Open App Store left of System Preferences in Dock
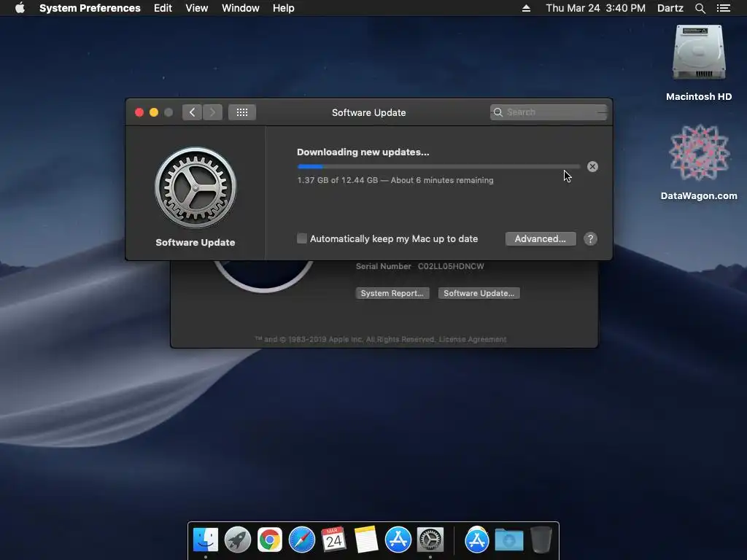Image resolution: width=747 pixels, height=560 pixels. [398, 540]
